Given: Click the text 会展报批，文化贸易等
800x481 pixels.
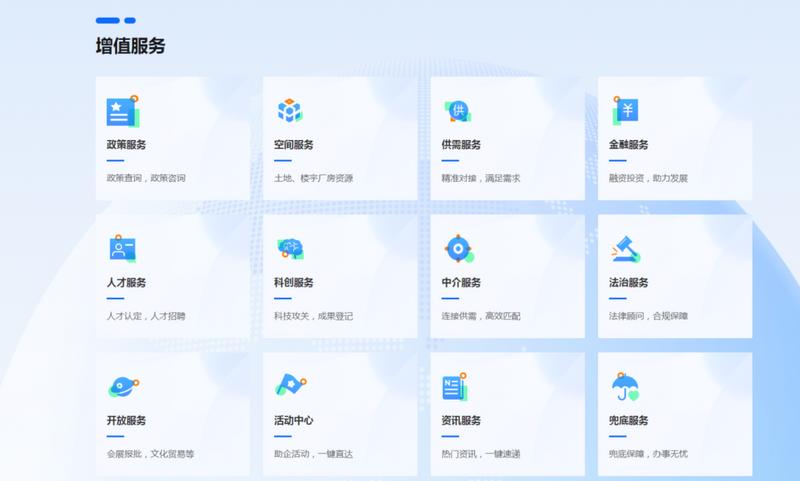Looking at the screenshot, I should pos(150,454).
